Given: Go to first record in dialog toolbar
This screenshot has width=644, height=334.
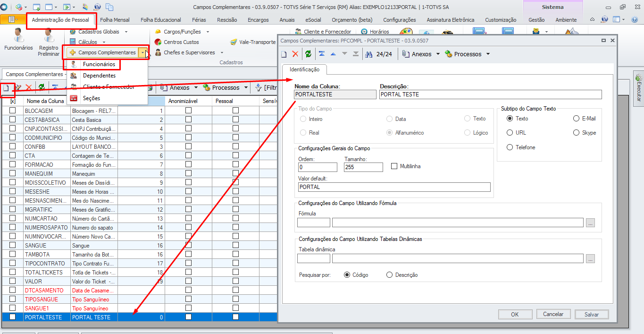Looking at the screenshot, I should 321,54.
